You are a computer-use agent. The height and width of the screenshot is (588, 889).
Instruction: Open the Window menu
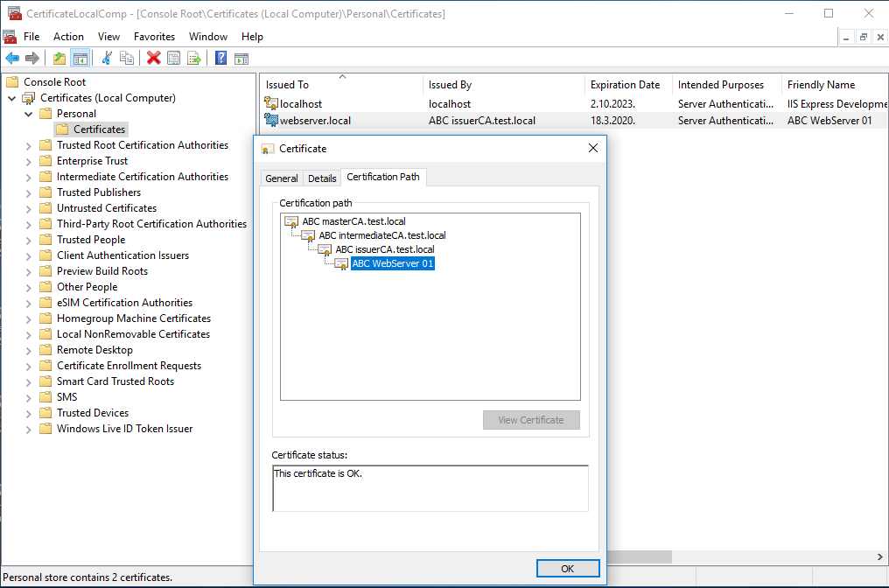click(x=208, y=36)
